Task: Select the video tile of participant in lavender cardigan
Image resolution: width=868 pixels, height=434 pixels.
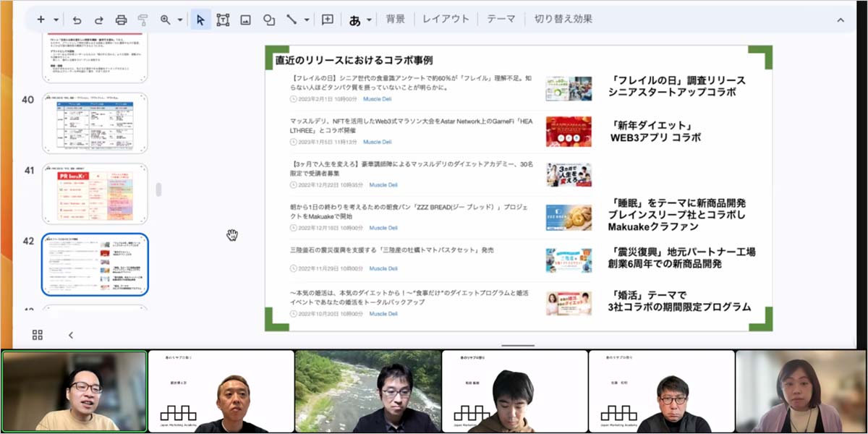Action: point(801,391)
